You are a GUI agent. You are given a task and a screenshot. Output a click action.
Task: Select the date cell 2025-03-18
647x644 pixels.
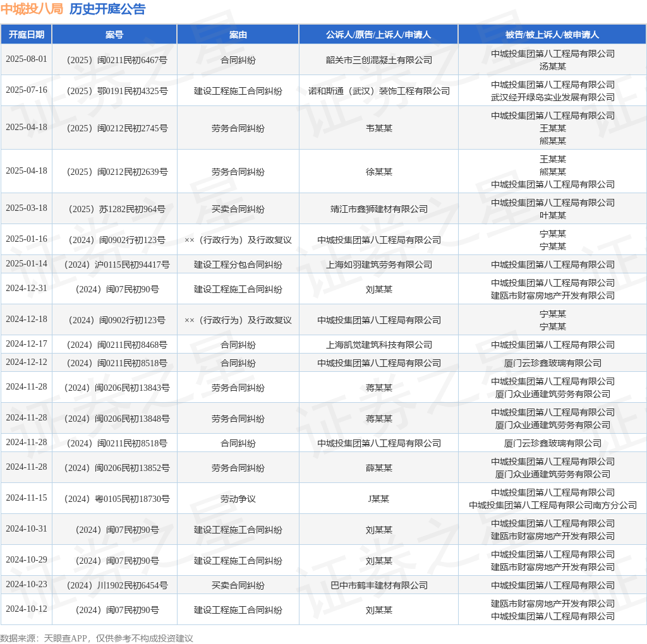coord(27,208)
